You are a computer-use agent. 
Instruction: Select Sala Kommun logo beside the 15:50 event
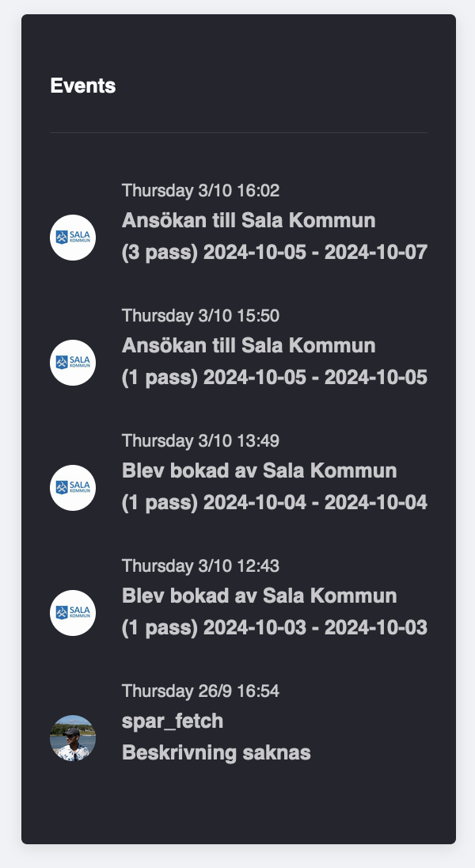pyautogui.click(x=73, y=363)
